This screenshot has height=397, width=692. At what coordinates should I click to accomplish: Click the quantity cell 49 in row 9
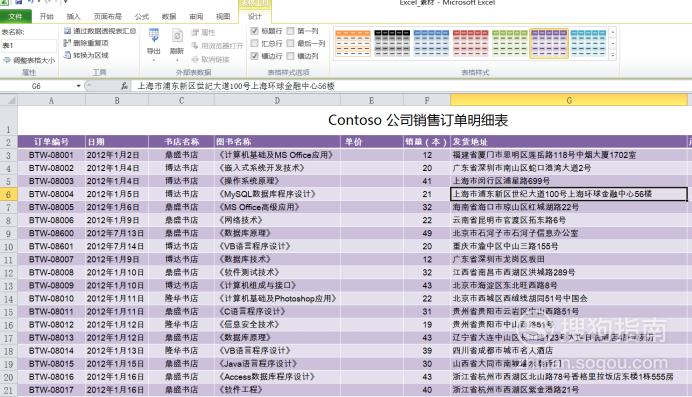pyautogui.click(x=426, y=233)
